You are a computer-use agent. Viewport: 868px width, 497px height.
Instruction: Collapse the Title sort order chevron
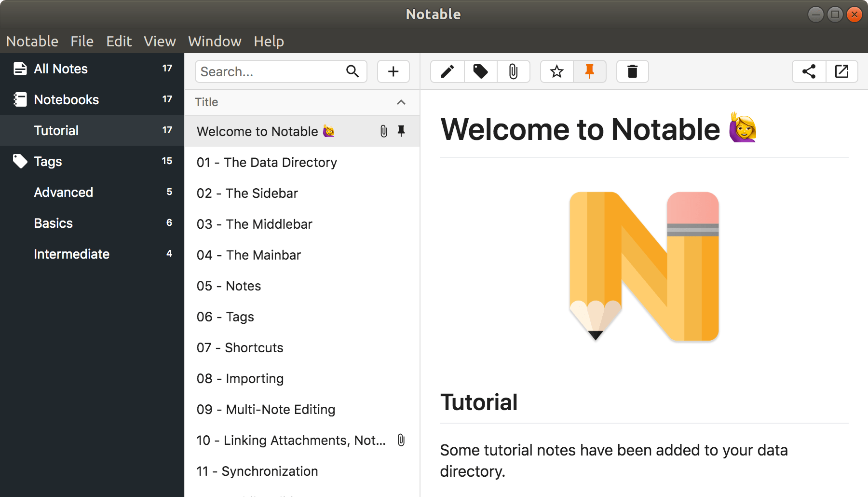pos(400,102)
